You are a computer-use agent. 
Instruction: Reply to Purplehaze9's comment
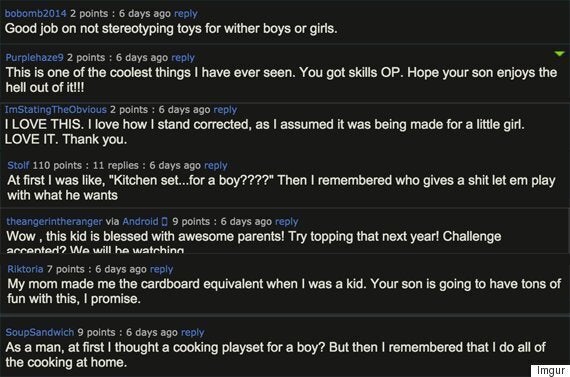(x=183, y=57)
